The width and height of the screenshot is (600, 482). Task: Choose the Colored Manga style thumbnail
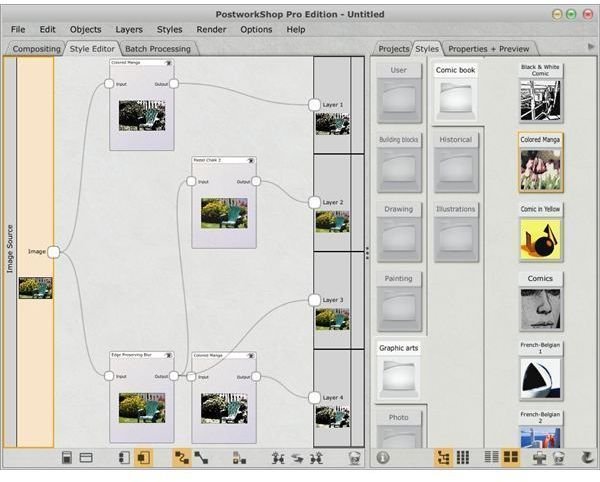tap(540, 163)
